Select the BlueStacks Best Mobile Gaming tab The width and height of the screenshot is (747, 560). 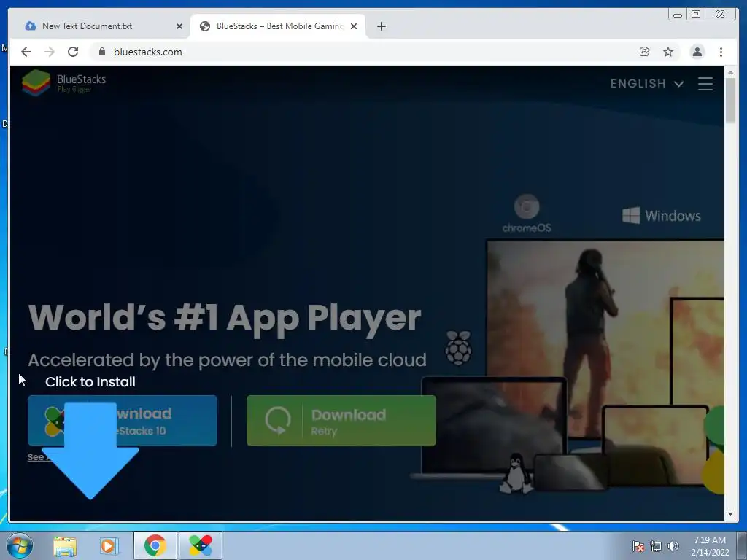pos(278,26)
